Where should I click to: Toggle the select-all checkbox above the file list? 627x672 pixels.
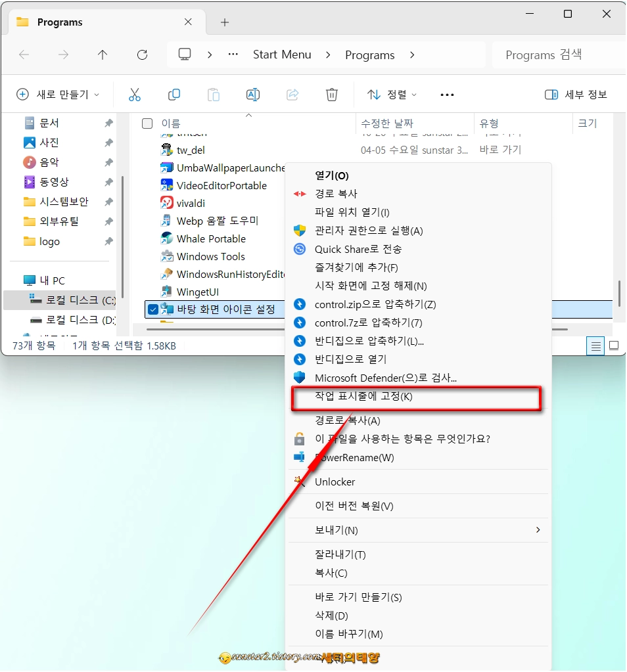click(x=147, y=123)
